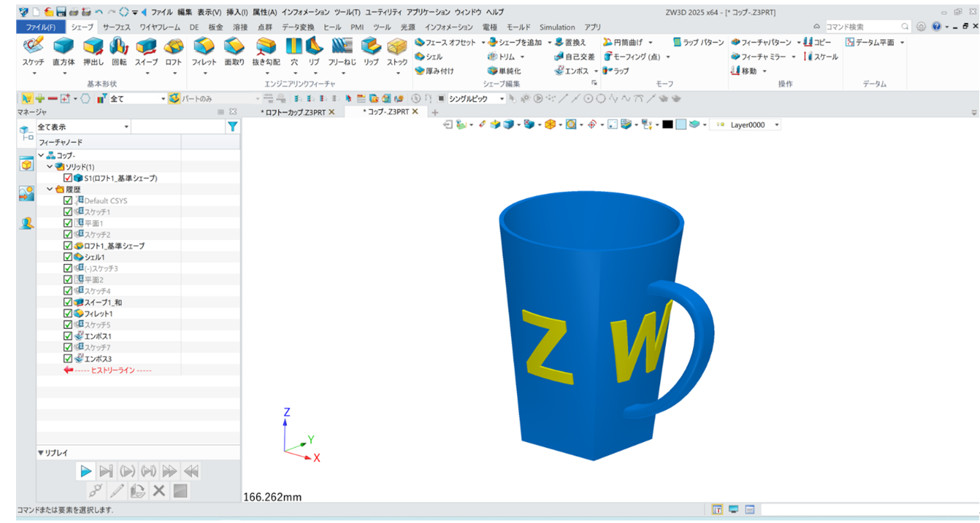This screenshot has height=523, width=980.
Task: Add a new document tab with plus
Action: click(x=435, y=112)
